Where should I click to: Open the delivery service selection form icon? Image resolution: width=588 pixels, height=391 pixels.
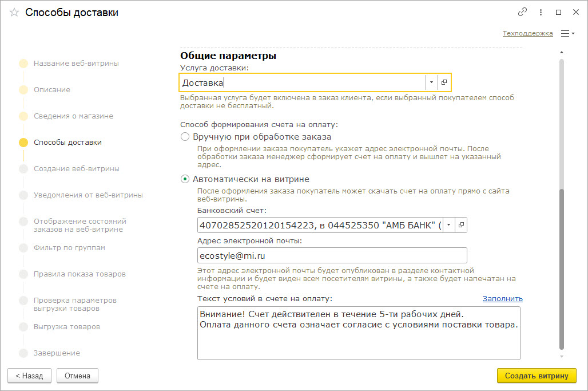click(x=444, y=82)
